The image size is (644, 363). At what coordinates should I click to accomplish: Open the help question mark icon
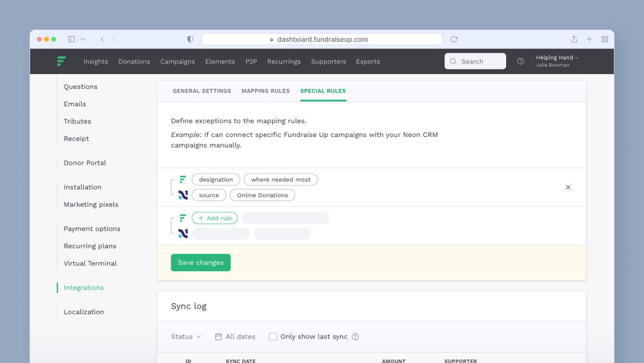pyautogui.click(x=520, y=61)
